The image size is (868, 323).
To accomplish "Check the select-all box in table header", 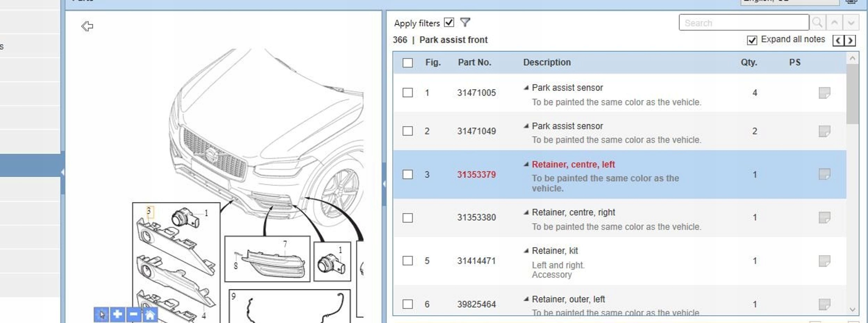I will point(408,63).
